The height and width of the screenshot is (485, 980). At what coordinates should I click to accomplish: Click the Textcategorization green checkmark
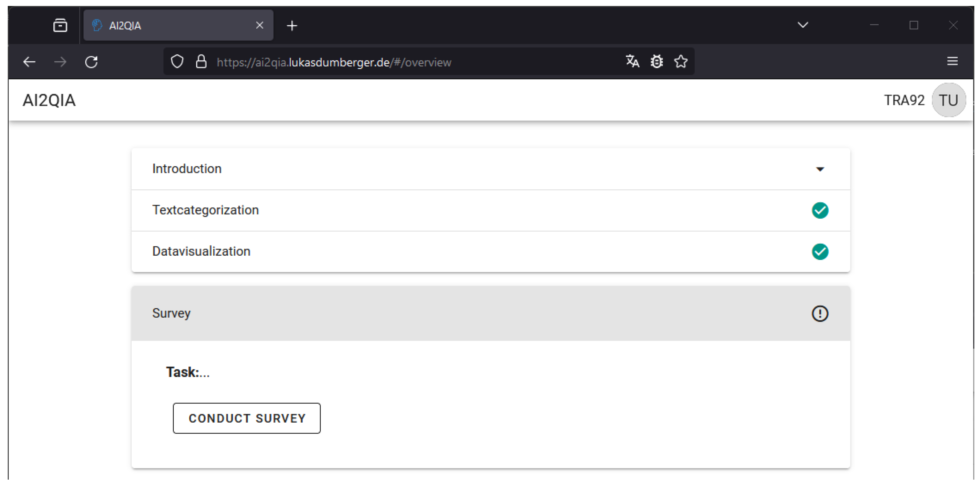coord(820,210)
